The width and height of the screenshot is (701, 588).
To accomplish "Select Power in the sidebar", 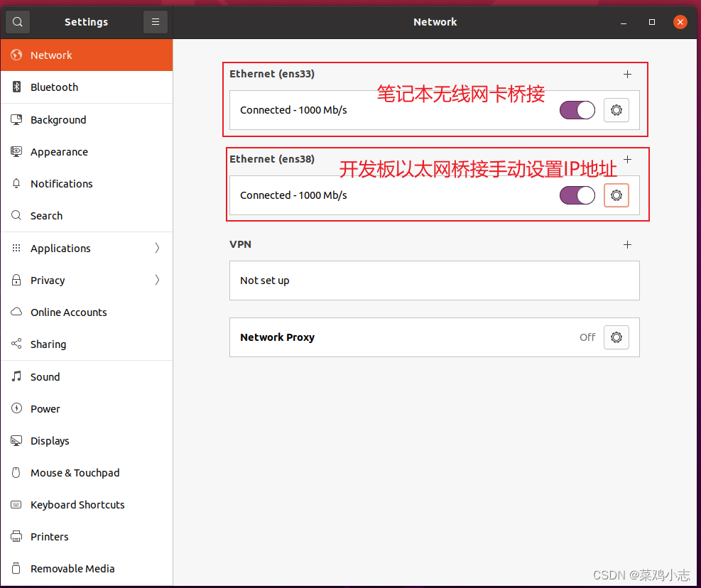I will 87,409.
